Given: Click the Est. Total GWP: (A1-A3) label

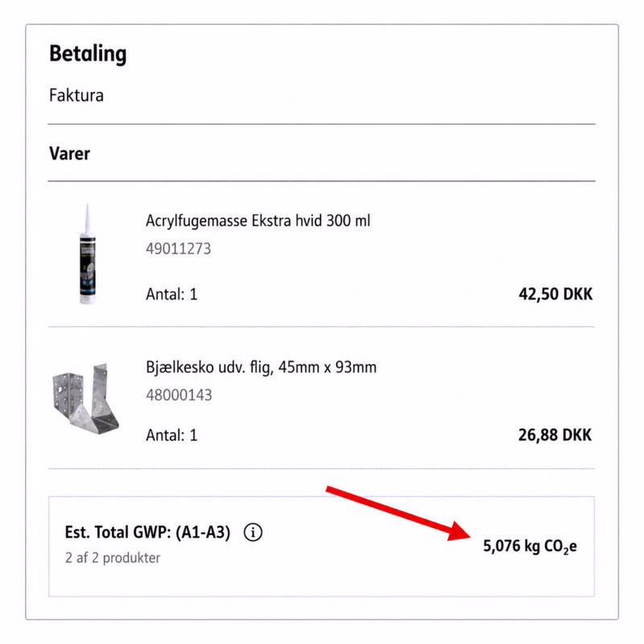Looking at the screenshot, I should [147, 532].
